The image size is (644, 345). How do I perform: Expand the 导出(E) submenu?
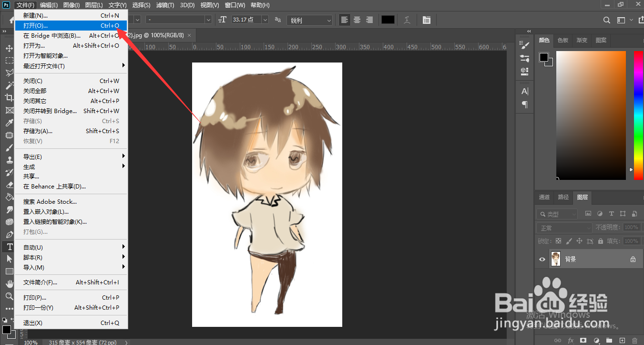(72, 157)
